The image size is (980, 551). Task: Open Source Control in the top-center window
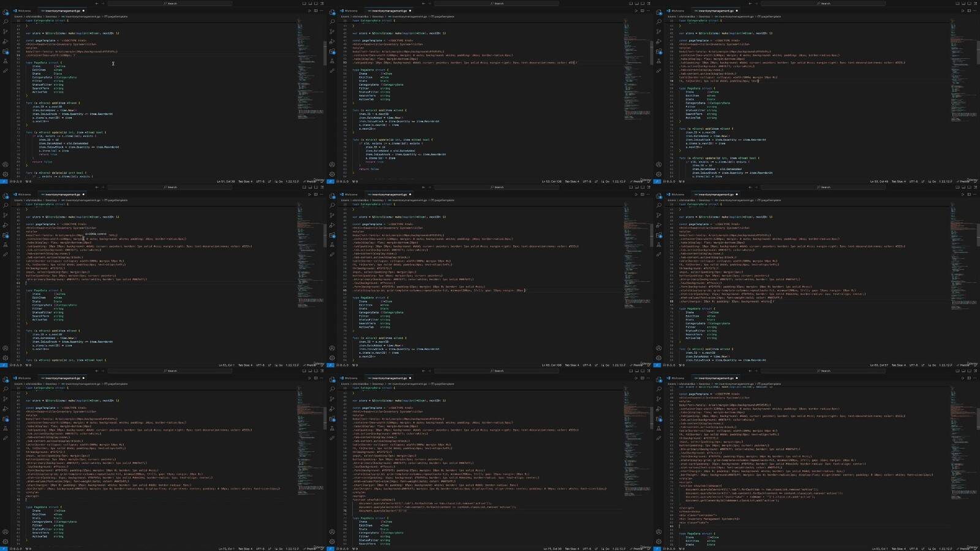click(332, 32)
